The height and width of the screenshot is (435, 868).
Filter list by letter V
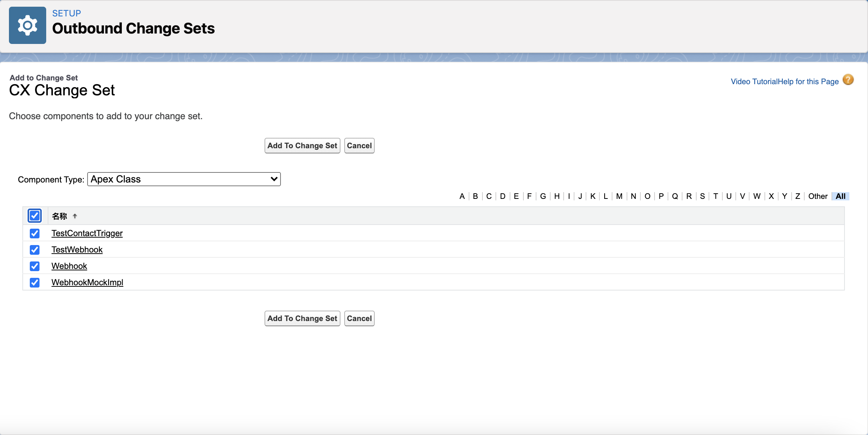click(742, 196)
